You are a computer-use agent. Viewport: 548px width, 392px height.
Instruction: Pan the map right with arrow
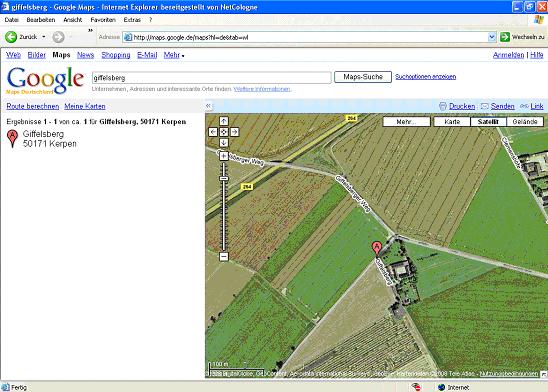coord(235,132)
